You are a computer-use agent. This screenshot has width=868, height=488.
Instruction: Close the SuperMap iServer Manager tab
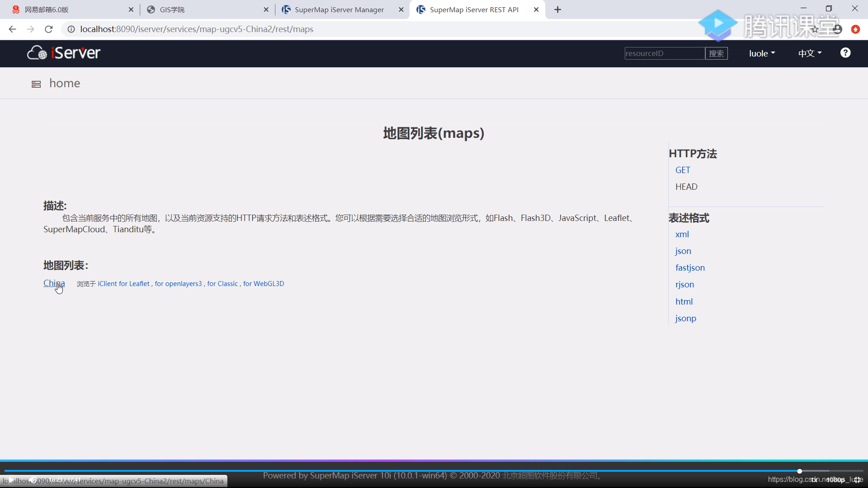401,9
